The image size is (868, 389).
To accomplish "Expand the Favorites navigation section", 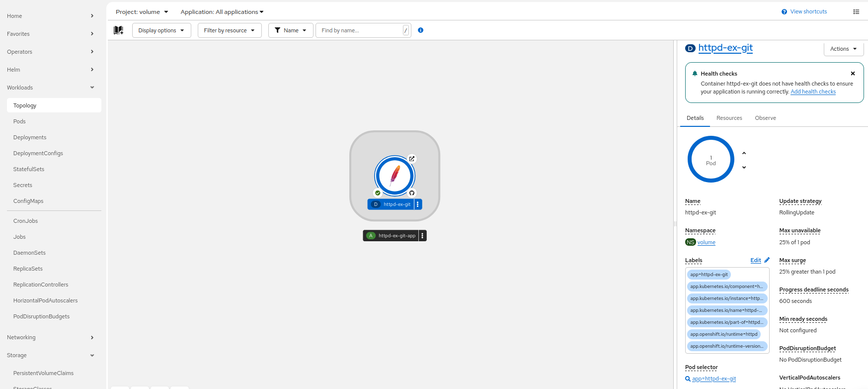I will coord(51,34).
